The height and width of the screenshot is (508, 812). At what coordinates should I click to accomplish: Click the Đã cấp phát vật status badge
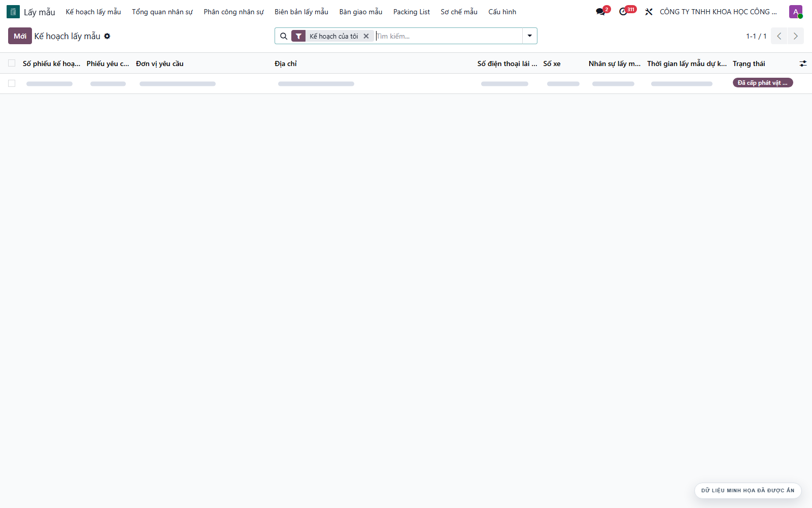[x=763, y=83]
